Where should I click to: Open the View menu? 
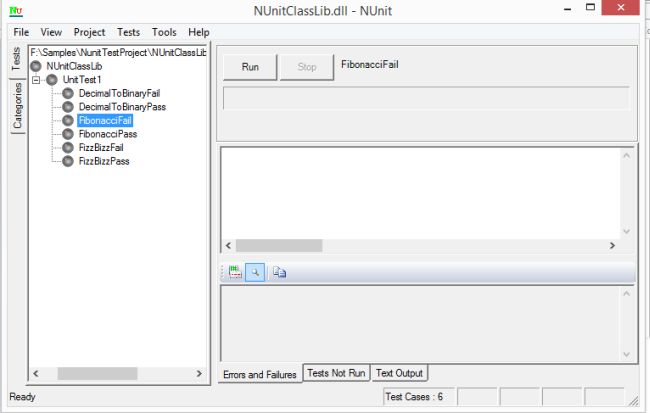point(51,32)
